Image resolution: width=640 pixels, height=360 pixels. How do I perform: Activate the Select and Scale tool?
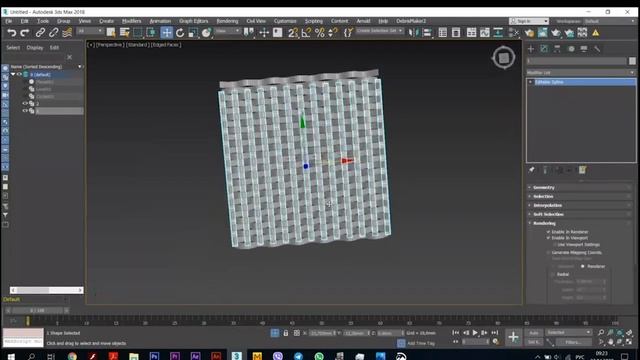coord(193,33)
